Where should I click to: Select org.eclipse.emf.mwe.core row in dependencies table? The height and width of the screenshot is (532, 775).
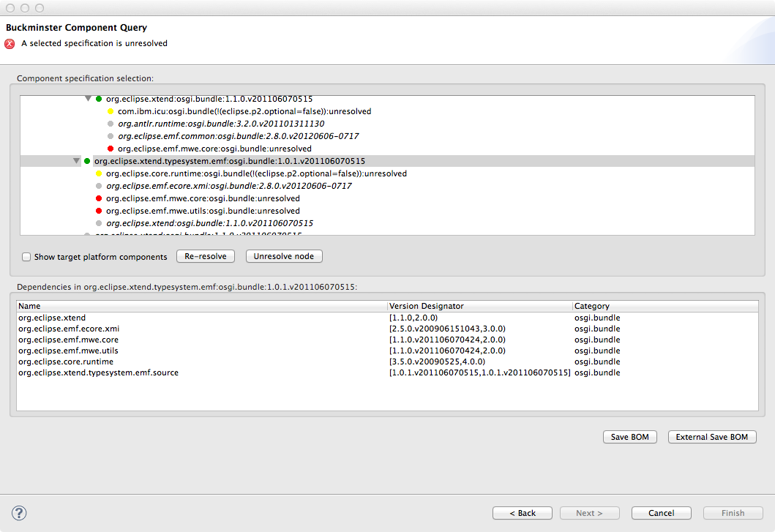(x=388, y=340)
